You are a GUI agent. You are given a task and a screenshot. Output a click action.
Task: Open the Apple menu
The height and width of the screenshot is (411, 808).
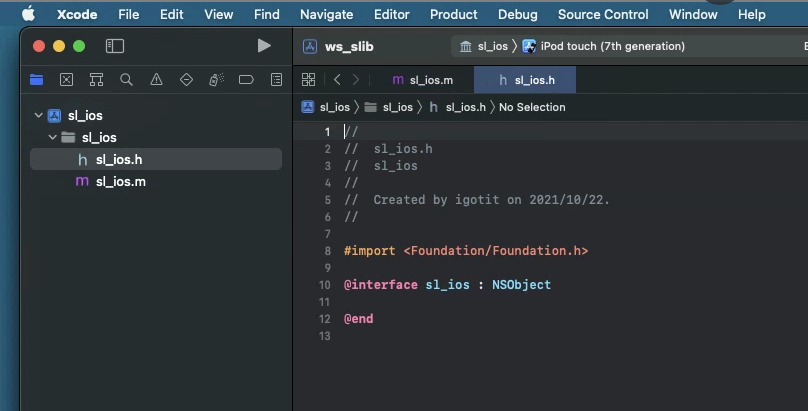[x=29, y=14]
